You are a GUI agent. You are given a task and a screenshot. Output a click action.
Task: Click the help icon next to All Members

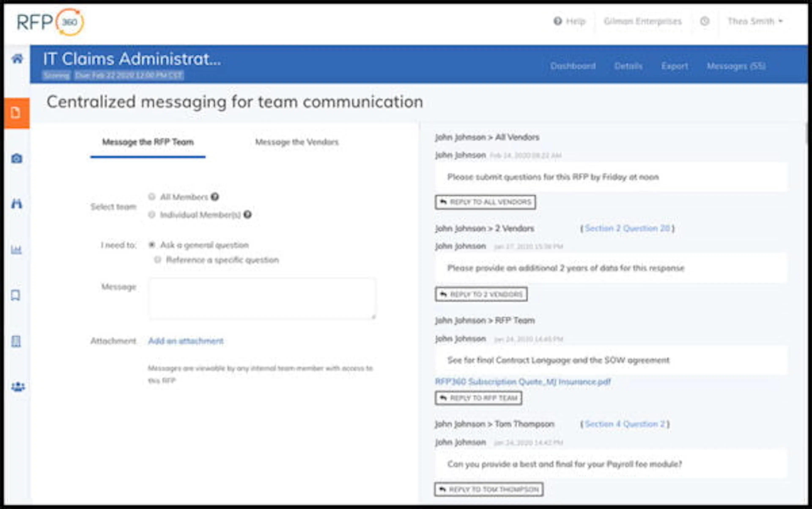[215, 197]
